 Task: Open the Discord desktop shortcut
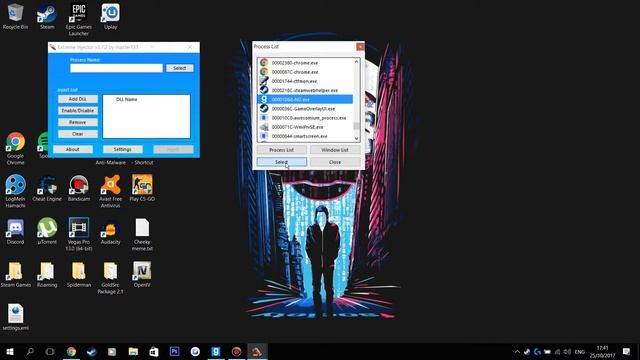click(x=16, y=231)
